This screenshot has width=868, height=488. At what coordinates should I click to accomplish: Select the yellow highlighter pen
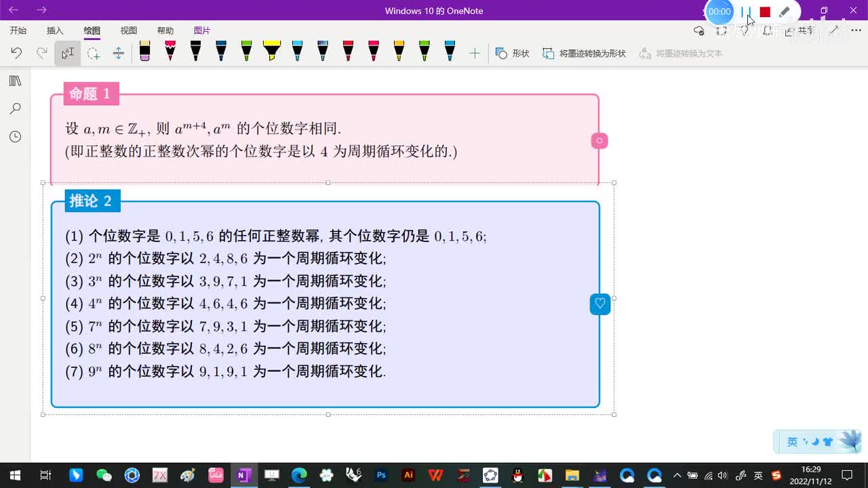[272, 52]
